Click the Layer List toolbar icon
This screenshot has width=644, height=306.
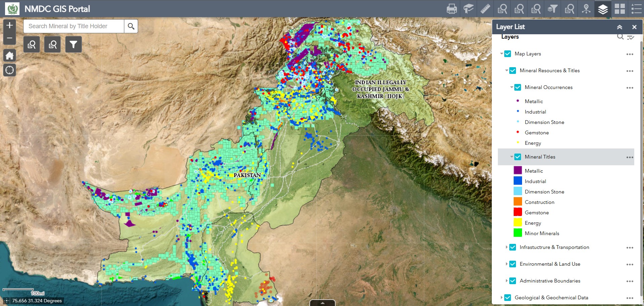coord(603,9)
